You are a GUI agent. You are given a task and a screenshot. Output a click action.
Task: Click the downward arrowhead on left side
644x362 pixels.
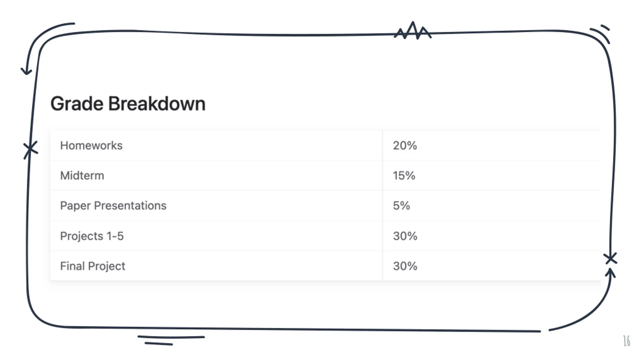pos(26,71)
